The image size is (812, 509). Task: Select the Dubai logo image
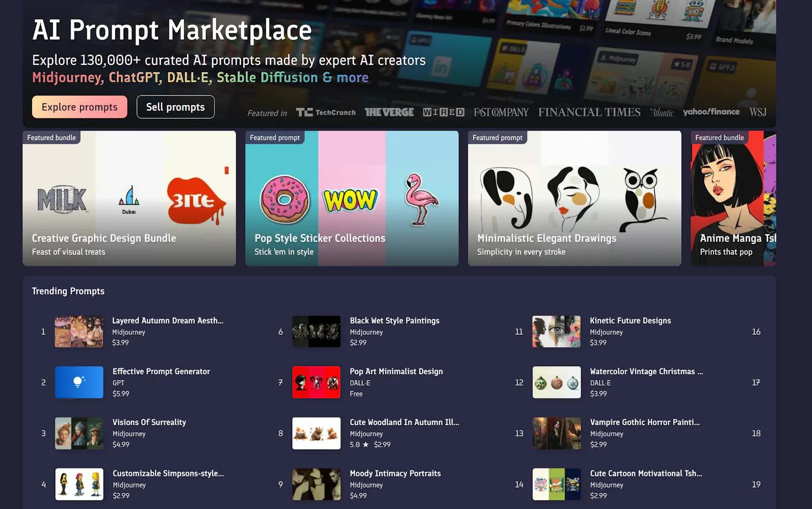[129, 200]
